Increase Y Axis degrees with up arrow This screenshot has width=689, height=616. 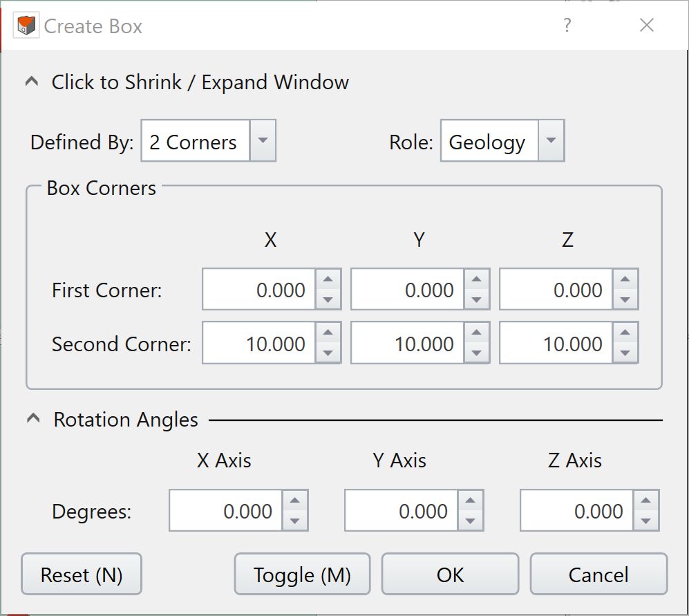coord(470,501)
